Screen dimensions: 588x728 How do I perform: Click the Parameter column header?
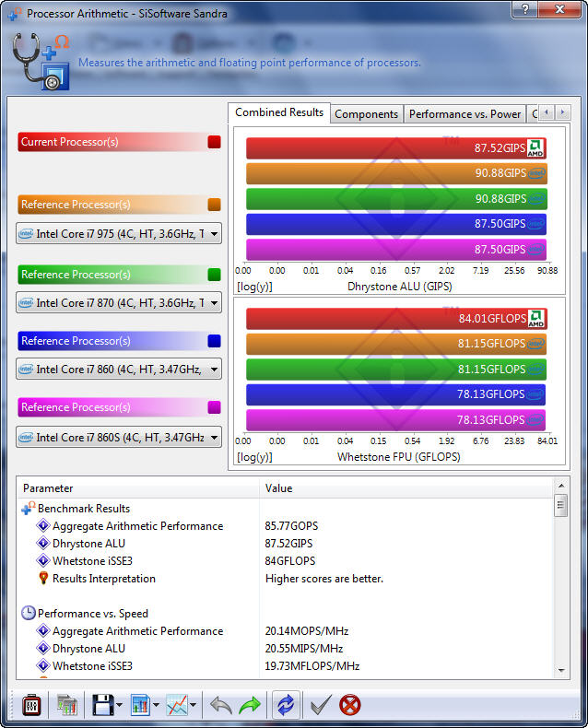tap(138, 488)
